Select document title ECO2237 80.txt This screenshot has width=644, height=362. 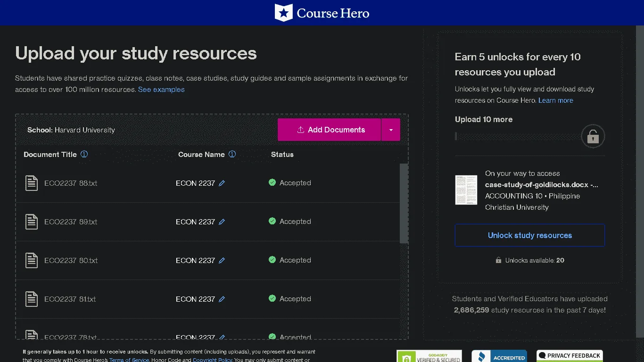[71, 260]
